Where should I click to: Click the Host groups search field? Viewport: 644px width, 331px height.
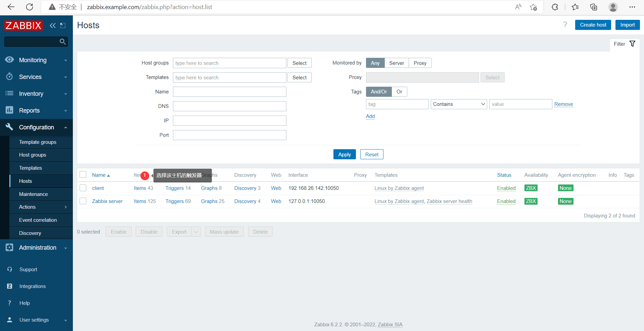(230, 63)
